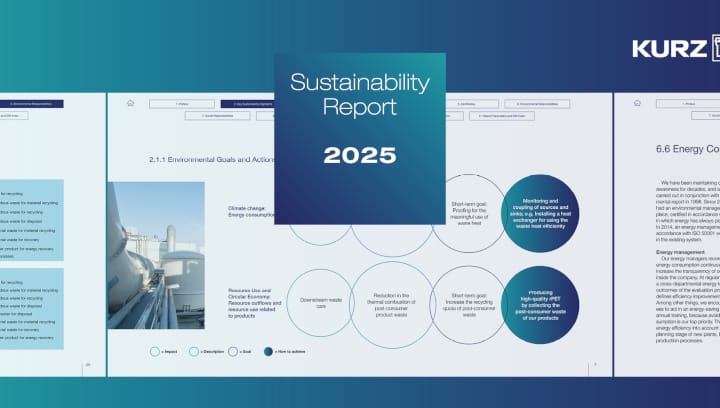Click the Producing high-quality rPET circle
Screen dimensions: 720x408
point(540,305)
